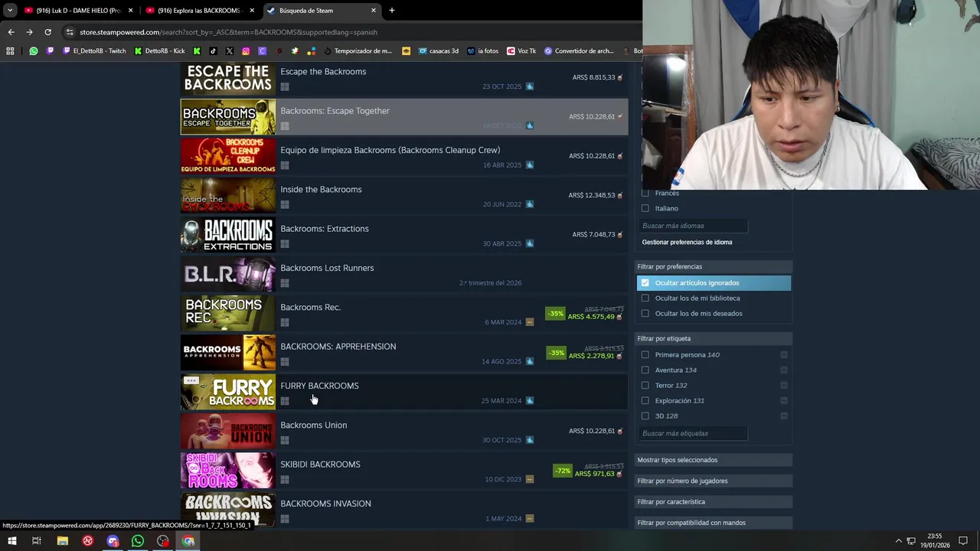The width and height of the screenshot is (980, 551).
Task: Click the -35% discount badge for Backrooms Rec.
Action: (555, 313)
